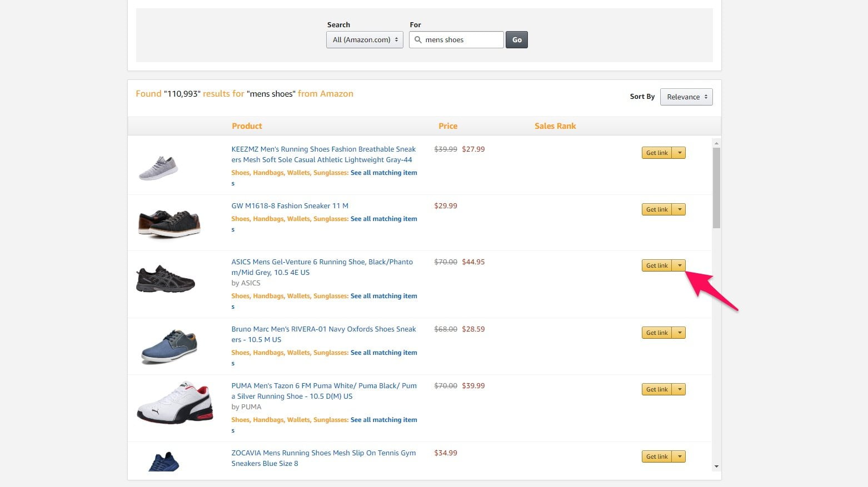Open ASICS Mens Gel-Venture 6 product link
Screen dimensions: 868x487
tap(322, 267)
